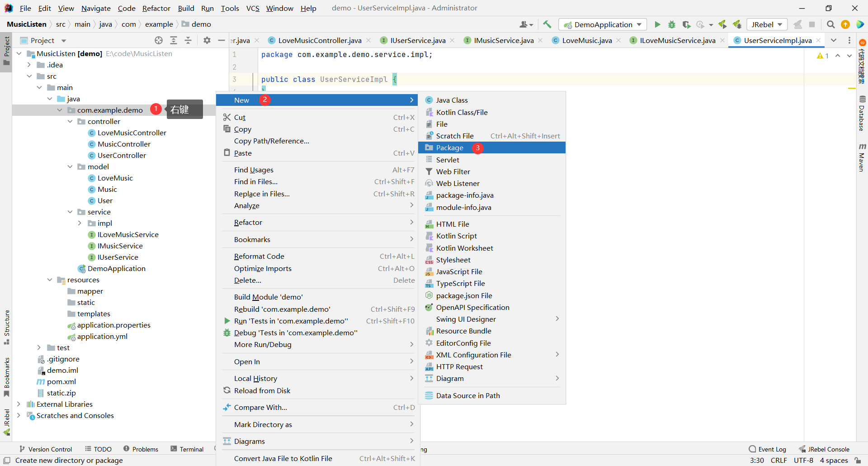Screen dimensions: 868x466
Task: Select Copy in the context menu
Action: click(318, 129)
